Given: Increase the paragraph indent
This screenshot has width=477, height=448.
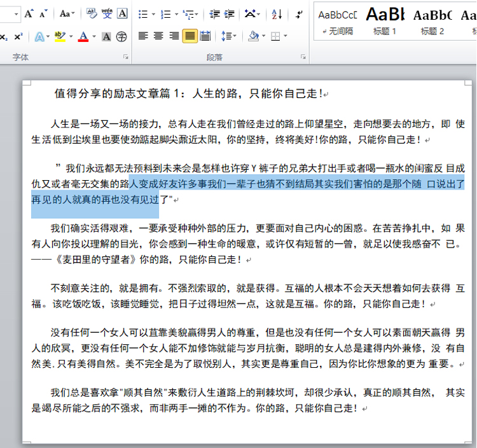Looking at the screenshot, I should point(229,14).
